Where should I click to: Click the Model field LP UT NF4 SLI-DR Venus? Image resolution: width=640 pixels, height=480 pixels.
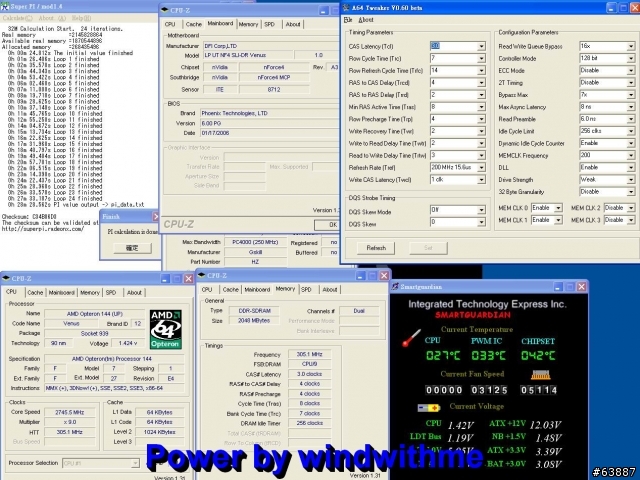pos(248,55)
